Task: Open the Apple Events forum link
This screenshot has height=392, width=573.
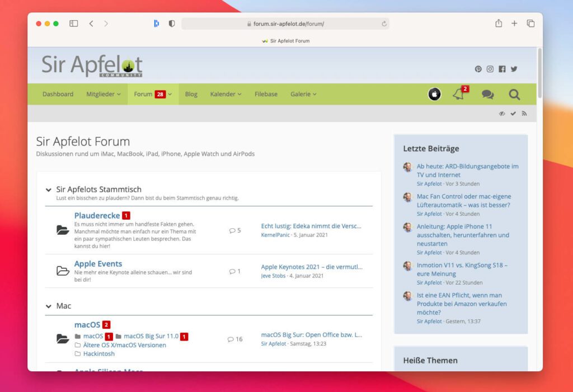Action: pos(98,264)
